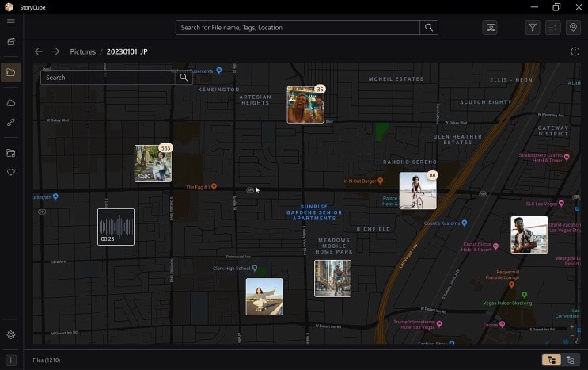The image size is (588, 370).
Task: Click the magnifier button in the map search
Action: pyautogui.click(x=184, y=78)
